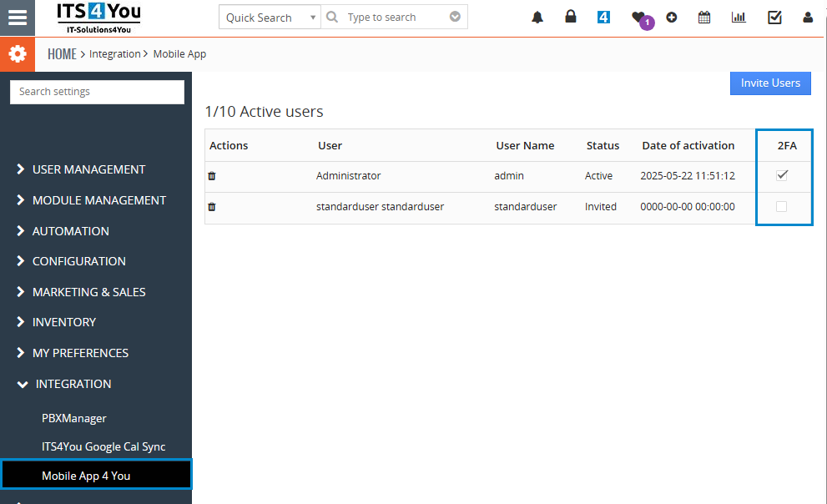Image resolution: width=827 pixels, height=504 pixels.
Task: Open advanced search options arrow
Action: click(x=455, y=17)
